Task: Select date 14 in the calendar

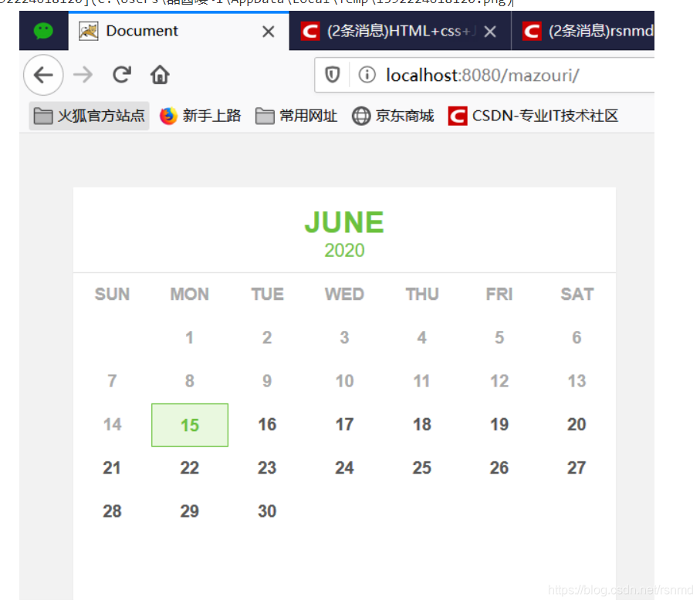Action: coord(112,424)
